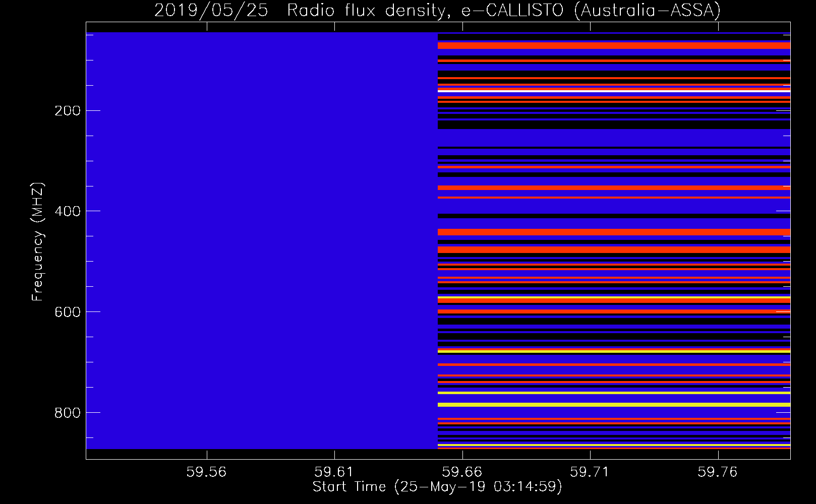This screenshot has width=816, height=504.
Task: Click the 59.76 time tick label
Action: (x=718, y=472)
